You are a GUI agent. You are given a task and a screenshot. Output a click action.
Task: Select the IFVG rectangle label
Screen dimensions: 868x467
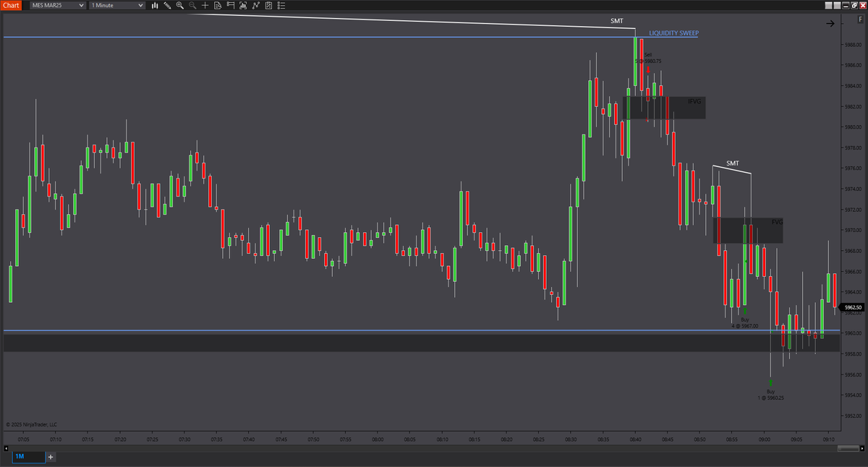point(694,102)
